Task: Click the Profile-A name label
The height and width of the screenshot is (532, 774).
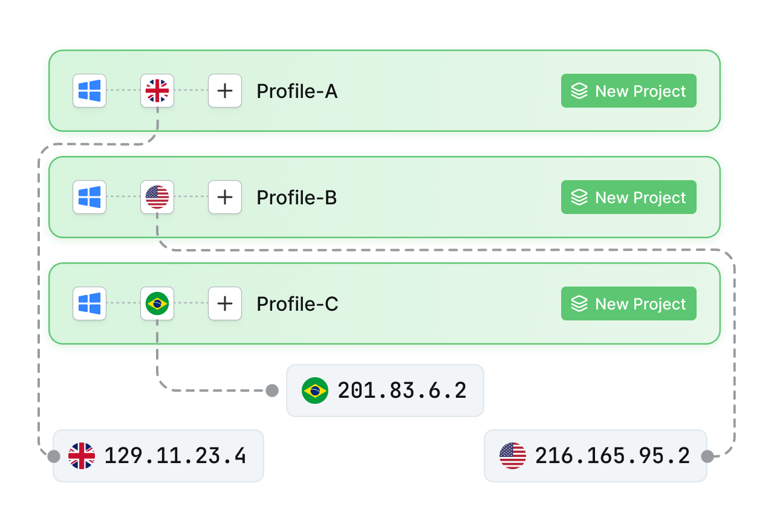Action: tap(297, 91)
